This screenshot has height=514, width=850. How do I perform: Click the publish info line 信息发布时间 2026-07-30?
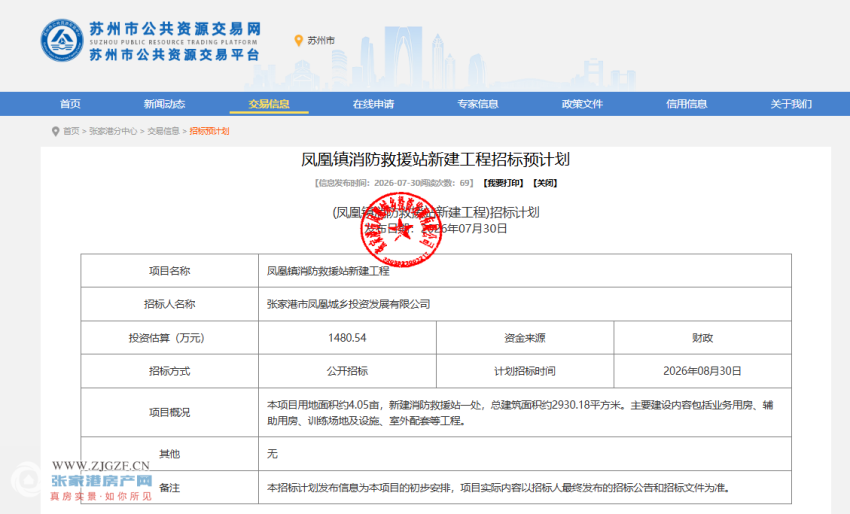[394, 183]
